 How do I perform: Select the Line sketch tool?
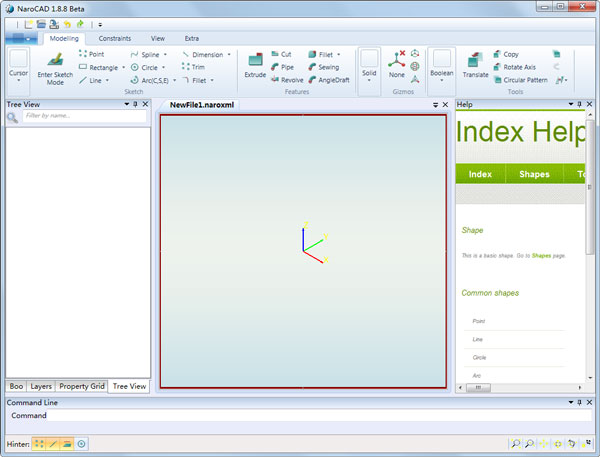91,80
